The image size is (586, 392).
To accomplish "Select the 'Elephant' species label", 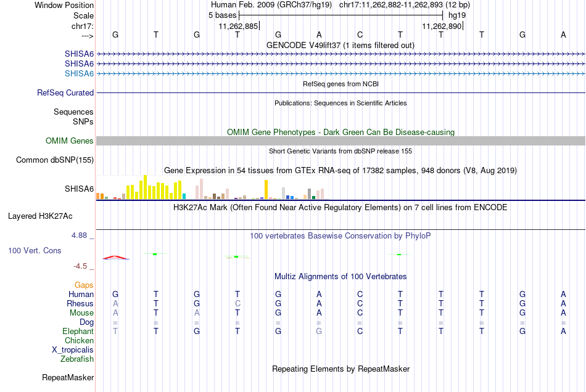I will click(x=78, y=332).
